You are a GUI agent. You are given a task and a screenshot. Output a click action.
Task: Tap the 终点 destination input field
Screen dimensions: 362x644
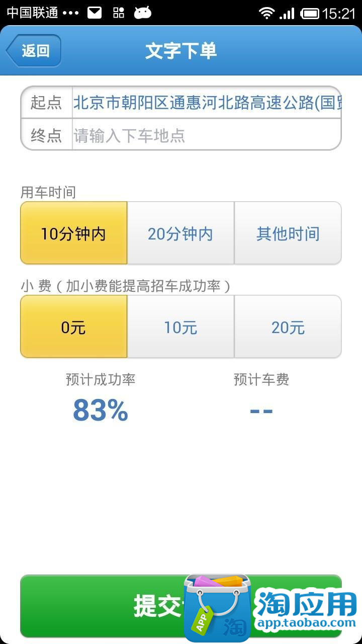pyautogui.click(x=206, y=135)
